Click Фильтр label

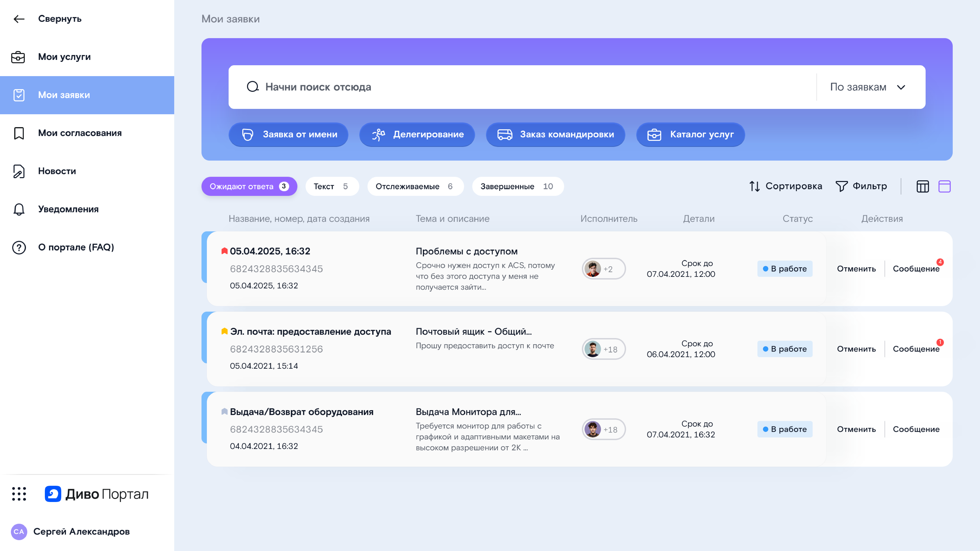[x=870, y=186]
